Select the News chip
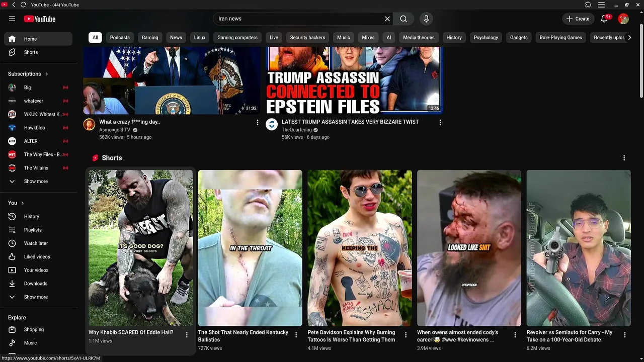 pos(176,38)
